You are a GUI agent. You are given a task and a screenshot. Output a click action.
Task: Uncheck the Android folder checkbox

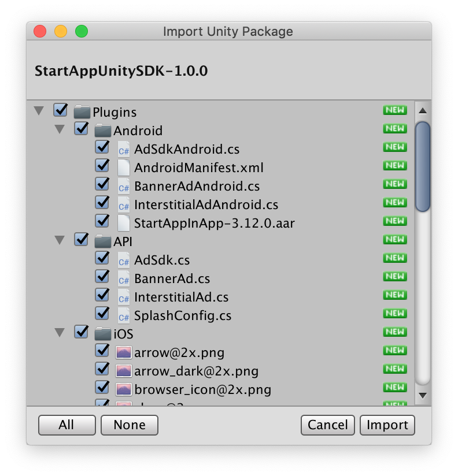pyautogui.click(x=81, y=128)
